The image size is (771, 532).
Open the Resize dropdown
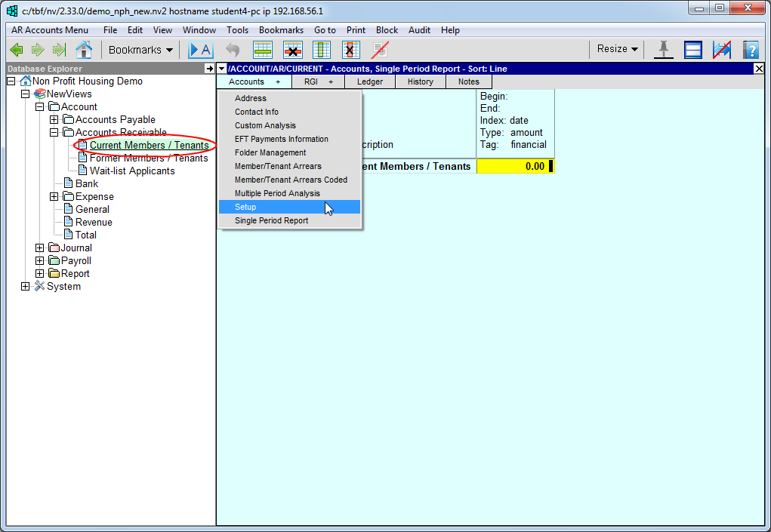click(x=617, y=49)
